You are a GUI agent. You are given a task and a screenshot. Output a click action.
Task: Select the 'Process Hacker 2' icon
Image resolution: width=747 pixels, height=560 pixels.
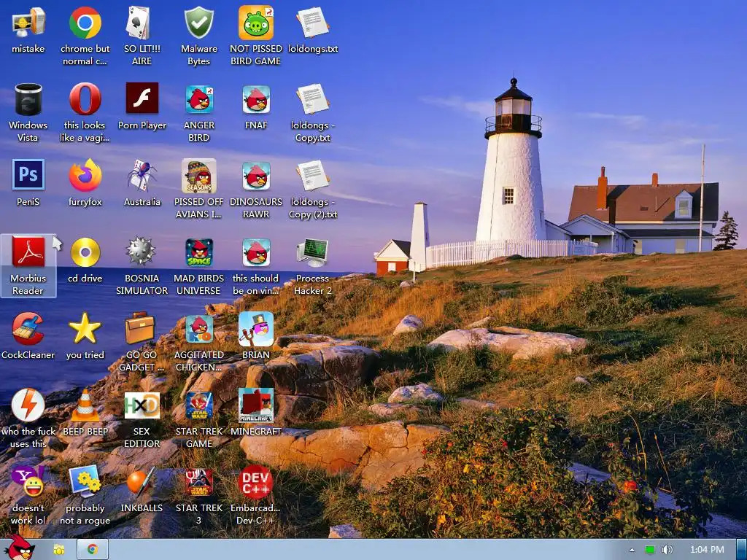click(312, 252)
